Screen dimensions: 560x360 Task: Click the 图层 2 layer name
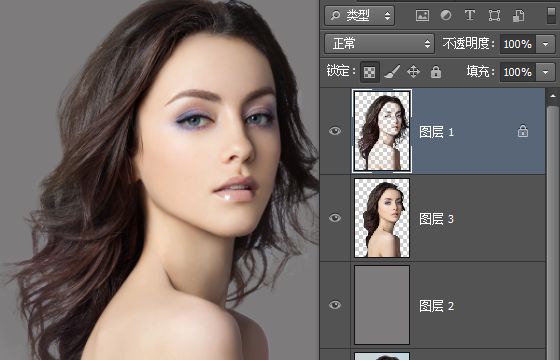point(436,306)
